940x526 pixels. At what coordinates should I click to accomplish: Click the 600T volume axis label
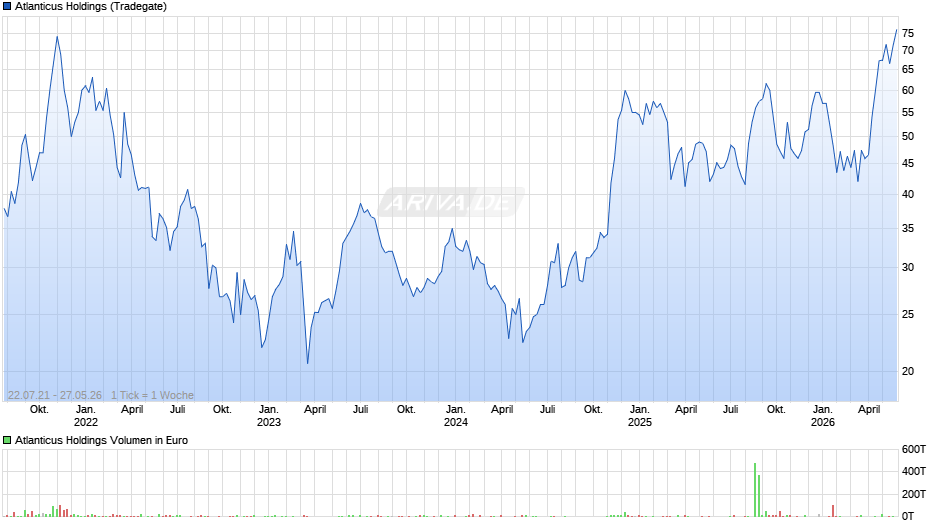914,449
